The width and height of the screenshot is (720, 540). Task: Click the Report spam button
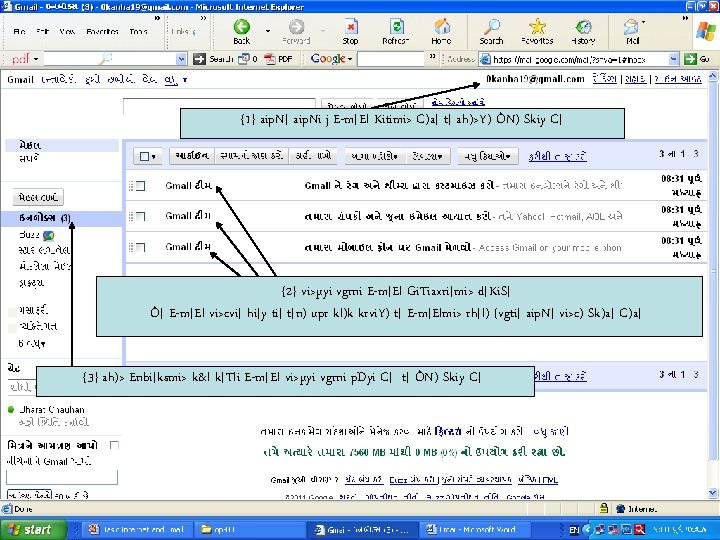pos(252,156)
